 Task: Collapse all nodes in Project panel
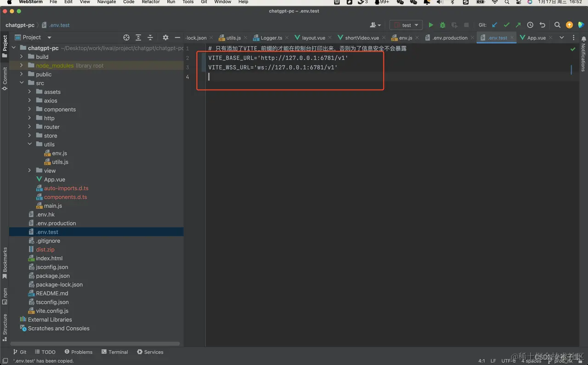pyautogui.click(x=150, y=37)
